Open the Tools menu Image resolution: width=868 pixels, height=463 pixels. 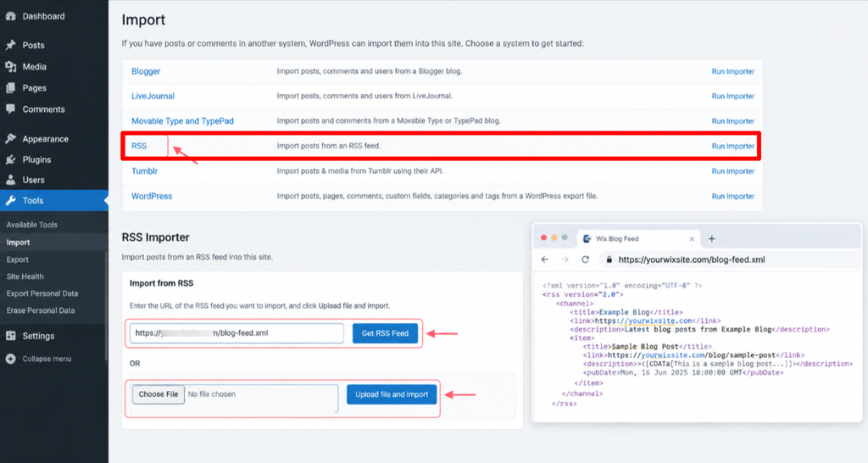click(x=54, y=200)
